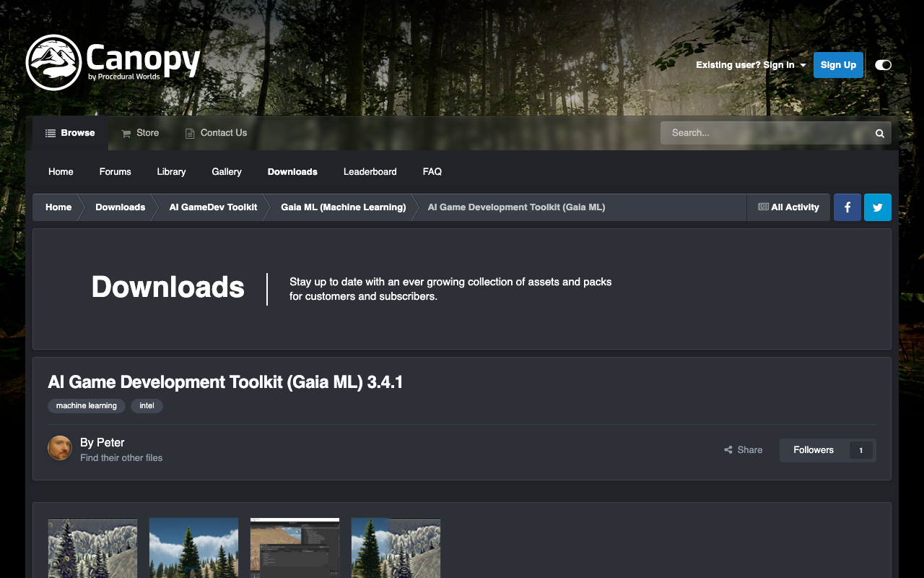924x578 pixels.
Task: Share on Twitter icon button
Action: coord(878,207)
